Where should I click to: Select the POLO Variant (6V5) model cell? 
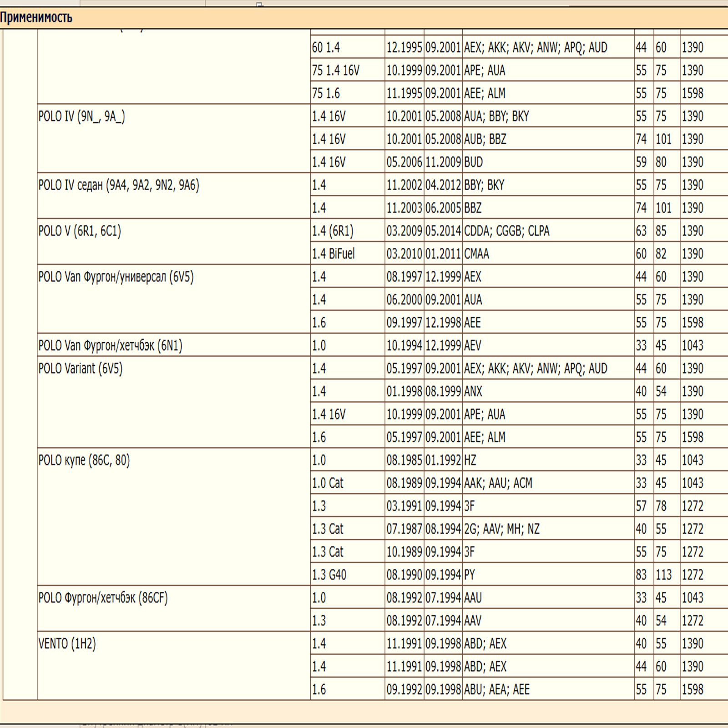point(81,369)
